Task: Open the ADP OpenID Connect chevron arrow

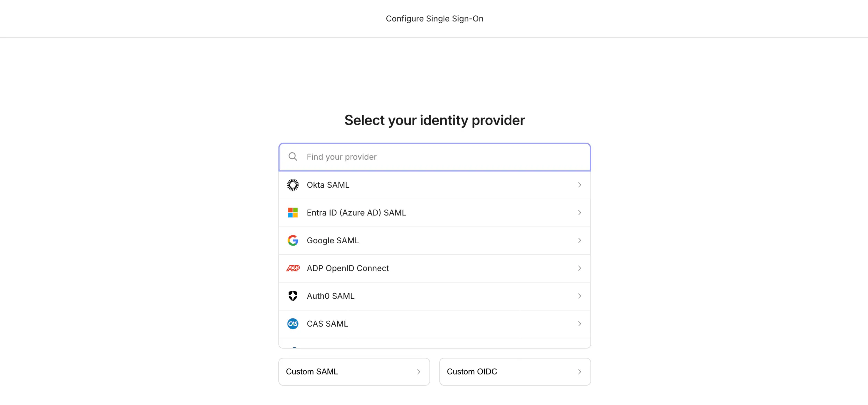Action: (579, 268)
